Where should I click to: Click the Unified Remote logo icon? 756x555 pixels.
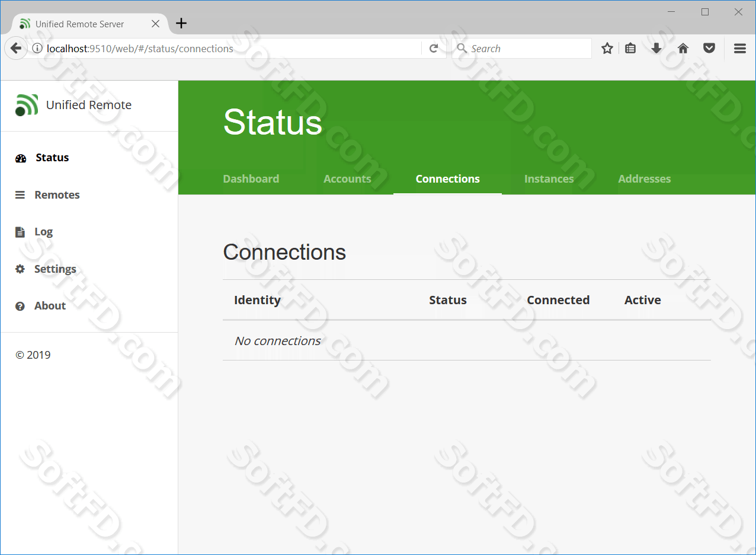click(x=27, y=105)
